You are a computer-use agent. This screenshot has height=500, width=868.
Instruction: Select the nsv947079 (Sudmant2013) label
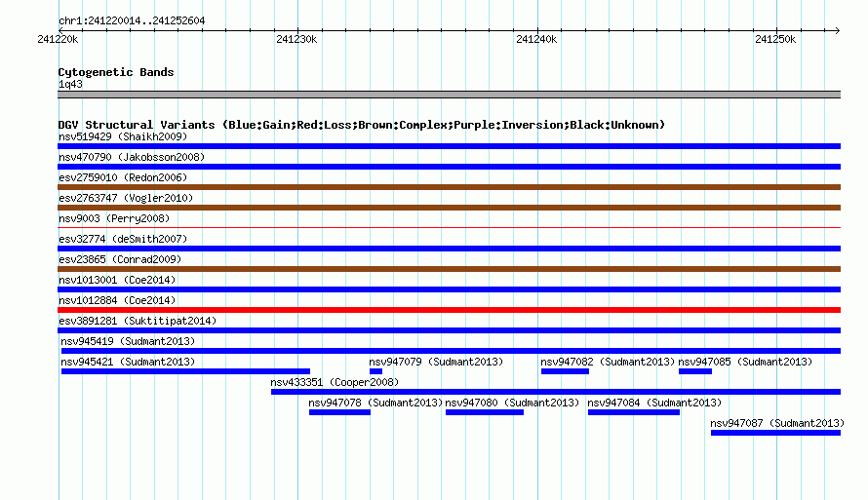click(x=436, y=362)
